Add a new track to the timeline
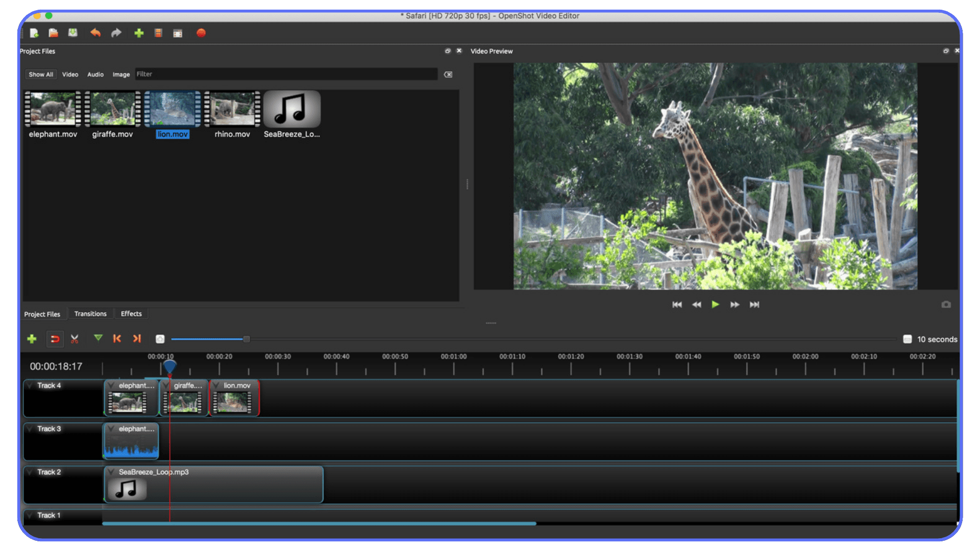Screen dimensions: 980x551 (x=32, y=339)
